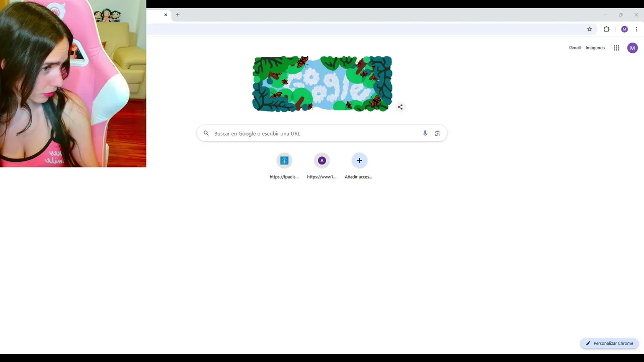Open a new tab with plus button
This screenshot has height=362, width=644.
point(178,15)
